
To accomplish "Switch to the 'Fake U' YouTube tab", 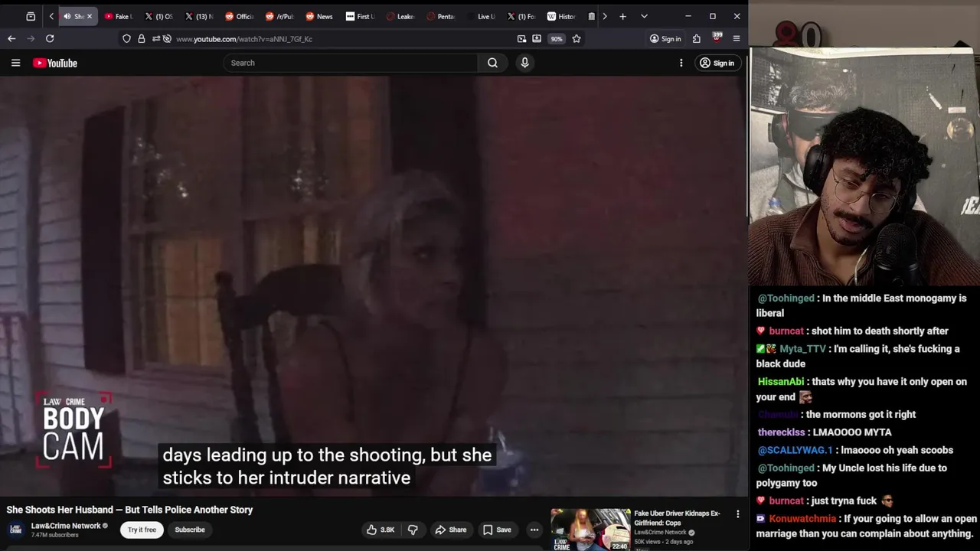I will (118, 16).
